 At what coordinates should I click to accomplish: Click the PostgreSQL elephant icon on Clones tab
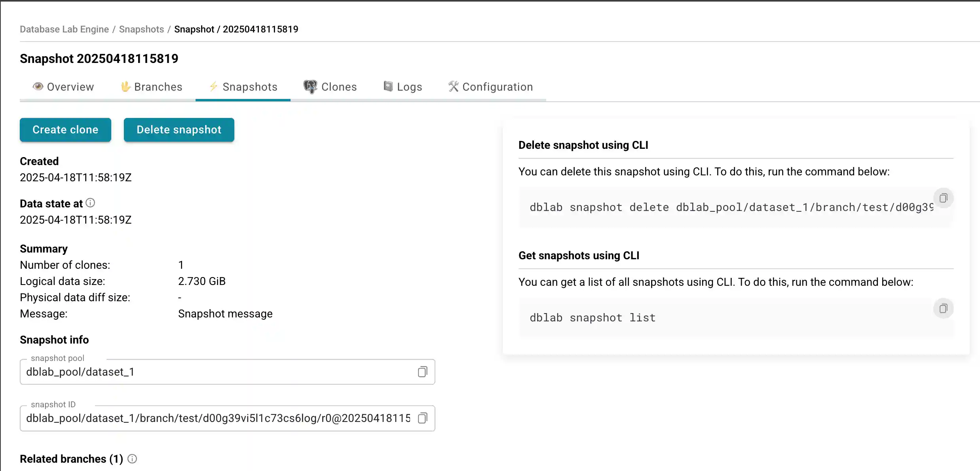click(310, 86)
